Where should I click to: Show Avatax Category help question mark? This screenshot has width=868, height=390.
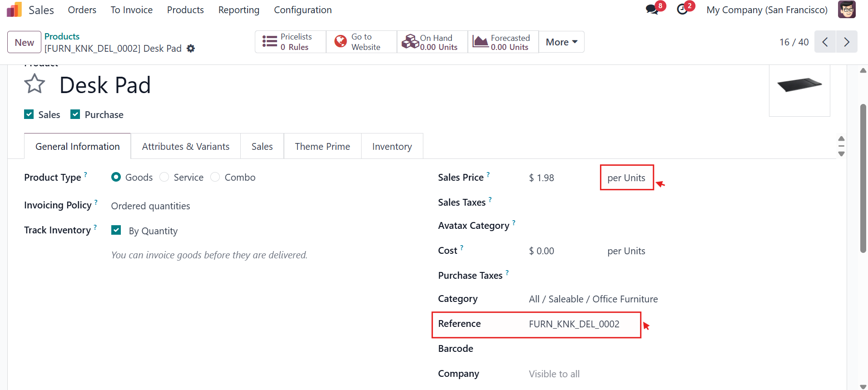514,222
